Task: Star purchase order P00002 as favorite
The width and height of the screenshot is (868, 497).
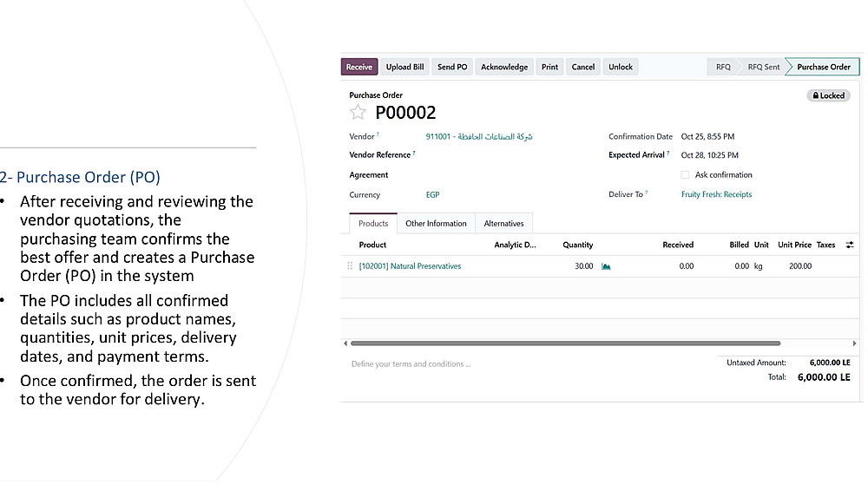Action: 358,113
